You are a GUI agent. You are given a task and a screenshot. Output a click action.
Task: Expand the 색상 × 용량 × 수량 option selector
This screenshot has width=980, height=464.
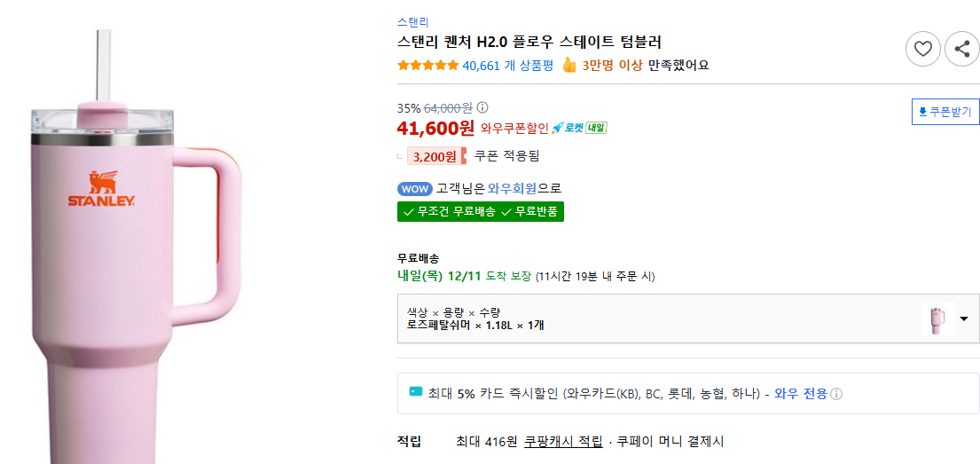[656, 319]
